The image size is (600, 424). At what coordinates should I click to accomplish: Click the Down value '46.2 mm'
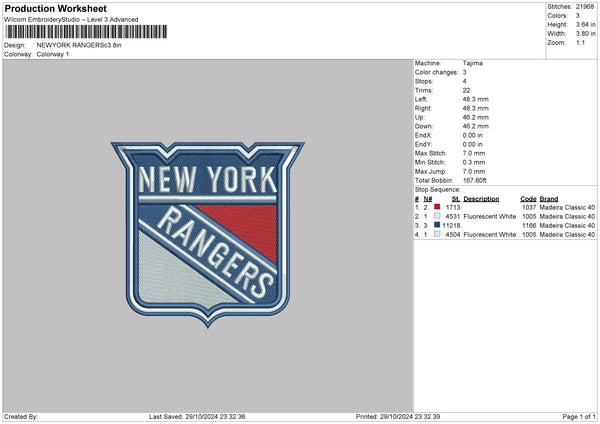coord(476,126)
